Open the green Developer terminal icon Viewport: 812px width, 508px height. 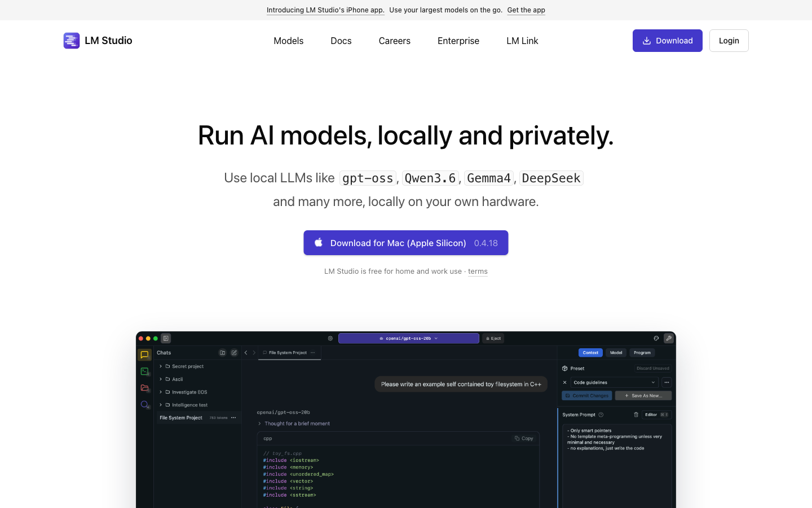[x=144, y=371]
